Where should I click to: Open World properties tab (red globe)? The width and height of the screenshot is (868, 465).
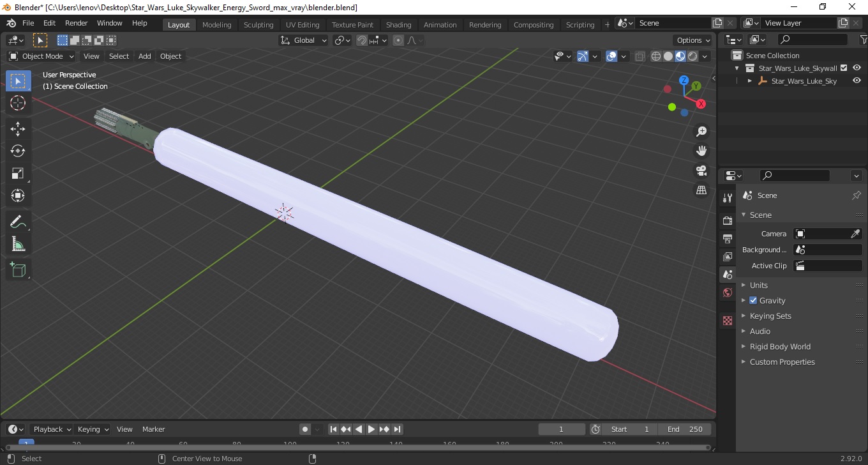727,293
